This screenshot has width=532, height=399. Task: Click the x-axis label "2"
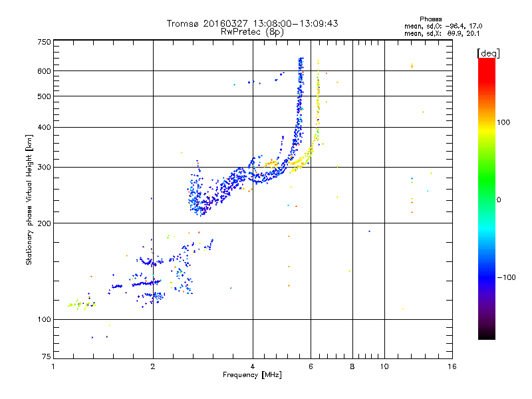pyautogui.click(x=153, y=366)
